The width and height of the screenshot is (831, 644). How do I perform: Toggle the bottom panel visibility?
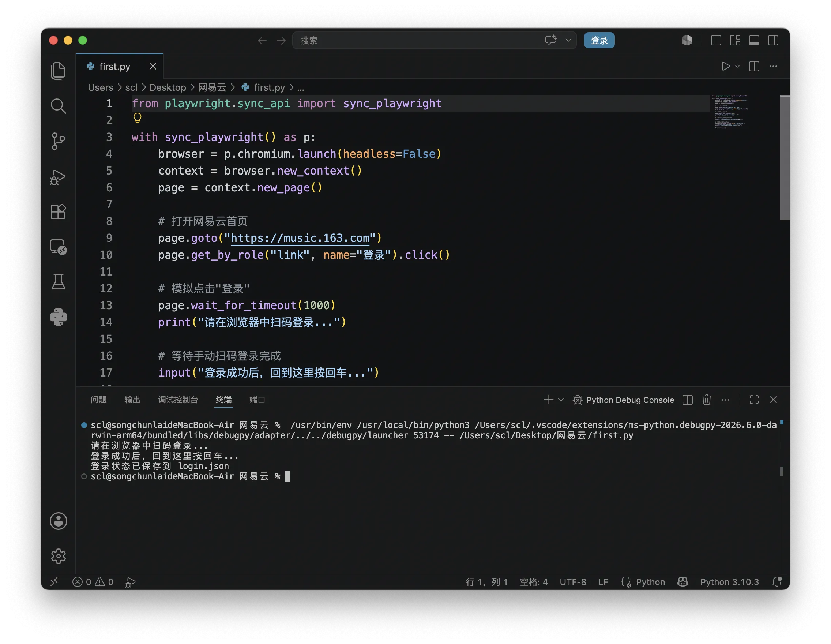point(754,40)
